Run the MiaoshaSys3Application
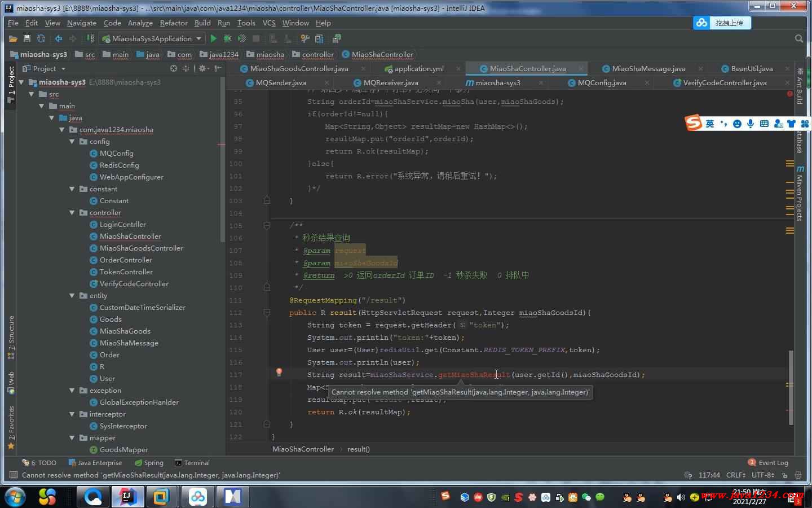812x508 pixels. coord(213,38)
